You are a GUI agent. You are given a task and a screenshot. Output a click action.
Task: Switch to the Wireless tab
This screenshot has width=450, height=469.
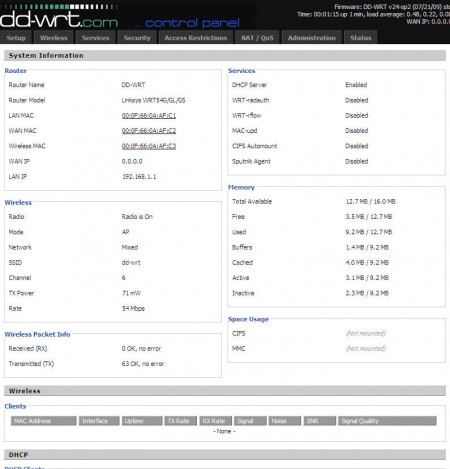click(53, 38)
